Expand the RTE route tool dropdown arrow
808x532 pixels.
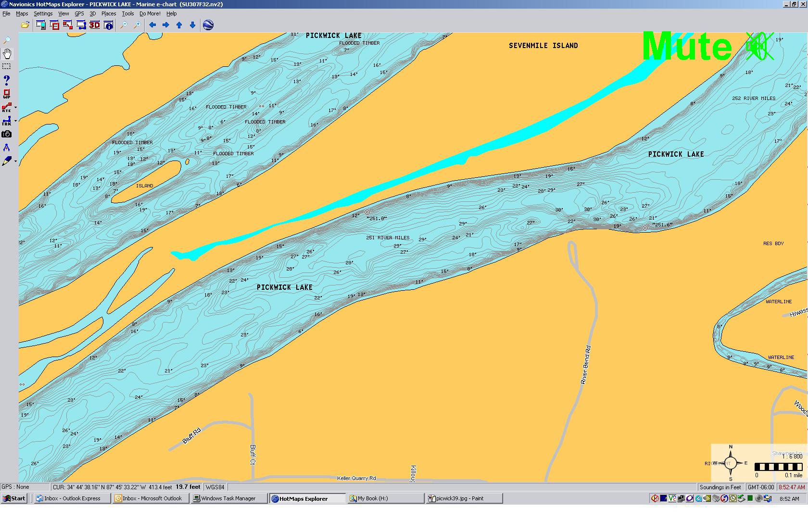coord(16,108)
